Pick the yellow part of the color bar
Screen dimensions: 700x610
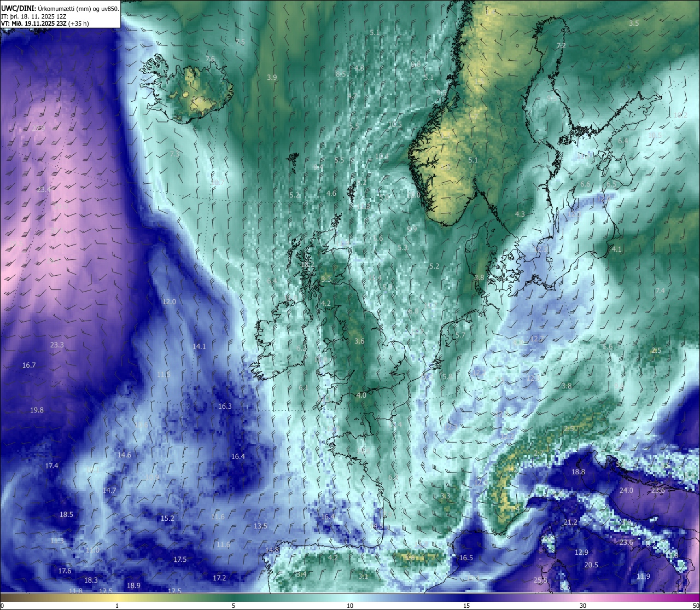pos(117,597)
